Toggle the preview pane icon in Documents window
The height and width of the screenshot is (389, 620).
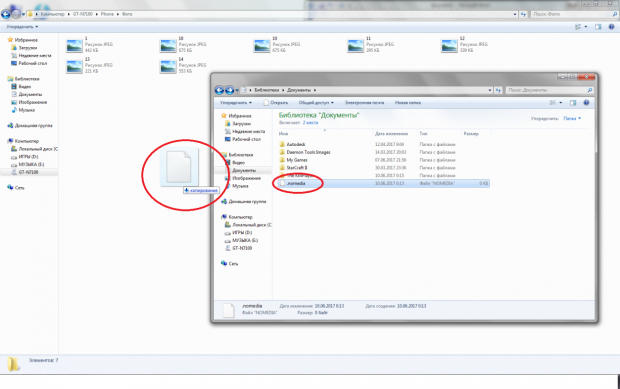(573, 103)
